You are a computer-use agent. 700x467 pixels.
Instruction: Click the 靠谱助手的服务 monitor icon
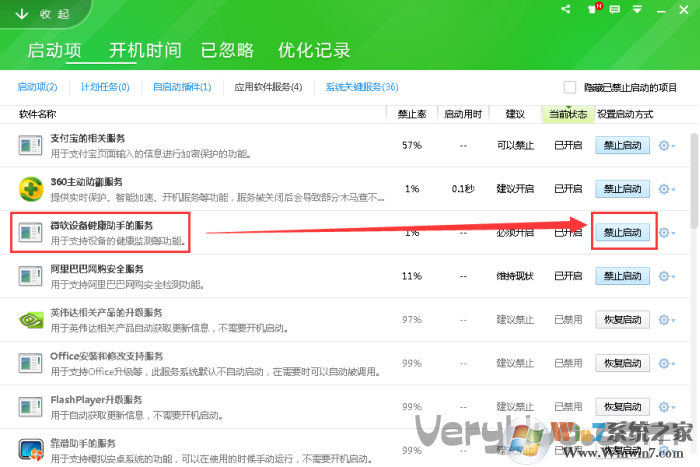coord(31,450)
